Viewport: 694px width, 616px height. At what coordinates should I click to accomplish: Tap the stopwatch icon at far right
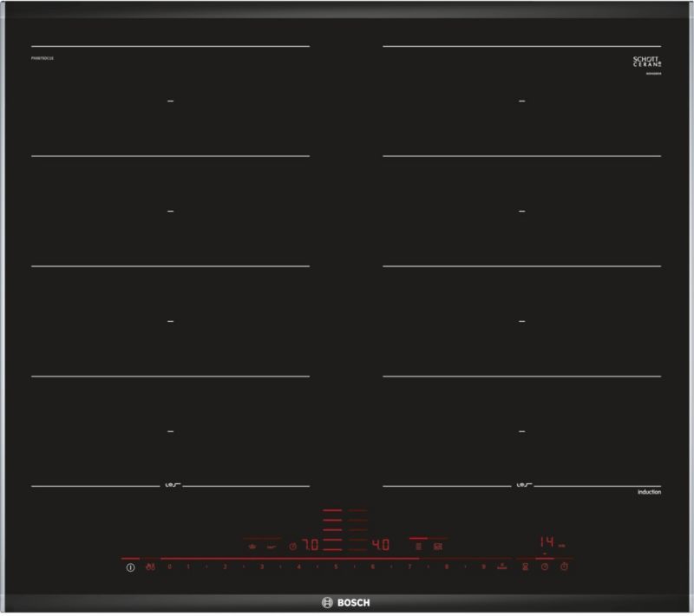point(564,567)
